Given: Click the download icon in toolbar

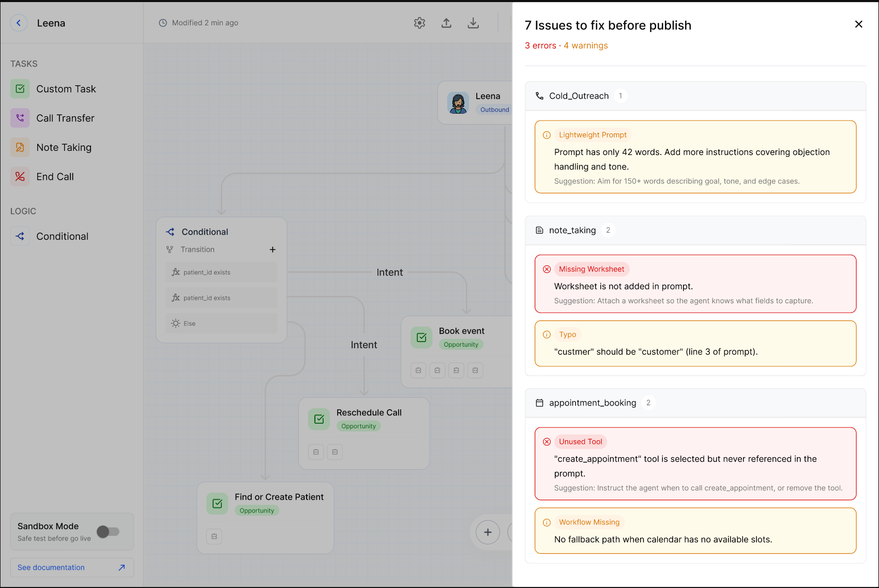Looking at the screenshot, I should [473, 23].
